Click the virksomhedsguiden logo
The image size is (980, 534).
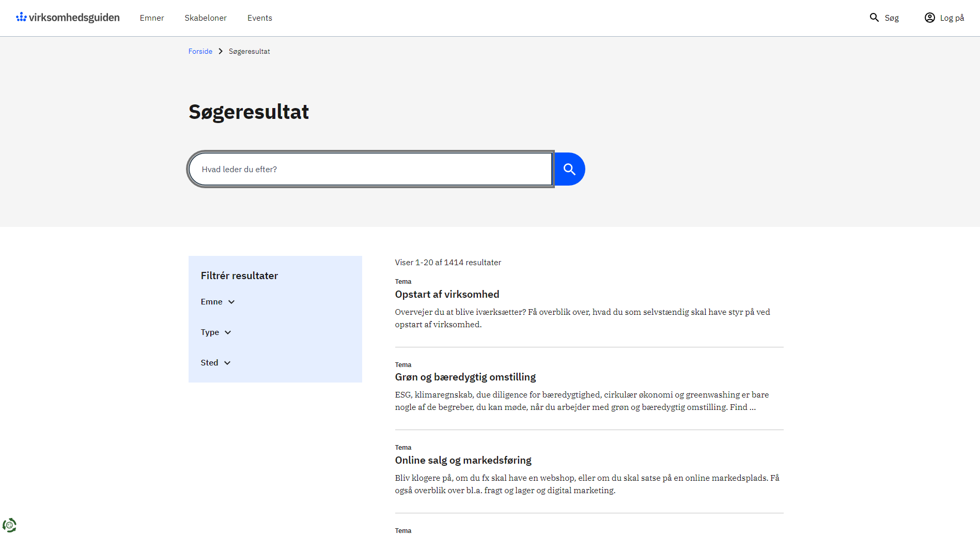[x=68, y=18]
